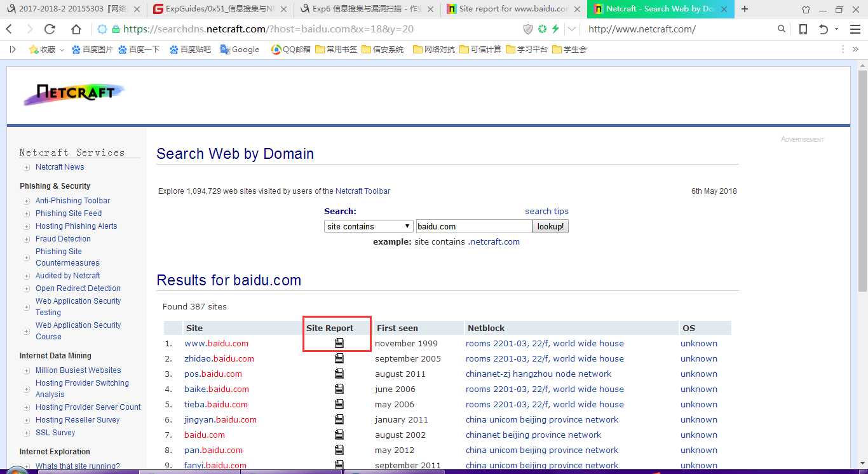Viewport: 868px width, 474px height.
Task: Open the search tips link
Action: (546, 211)
